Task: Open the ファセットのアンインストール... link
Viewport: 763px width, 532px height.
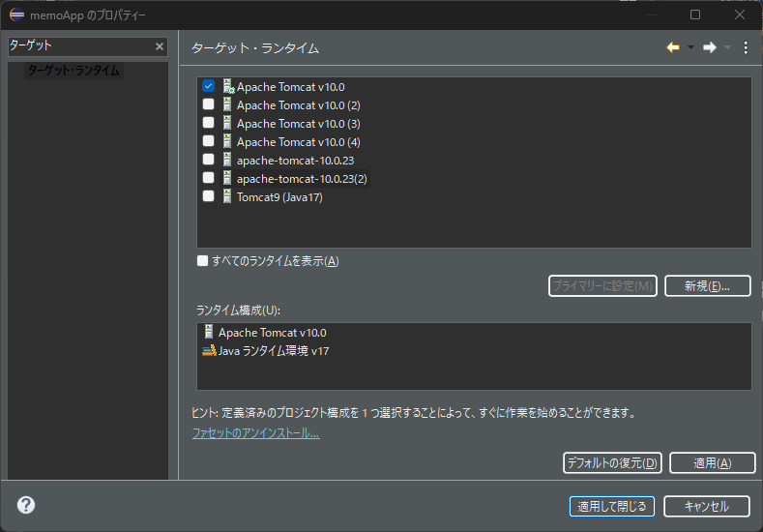Action: point(256,433)
